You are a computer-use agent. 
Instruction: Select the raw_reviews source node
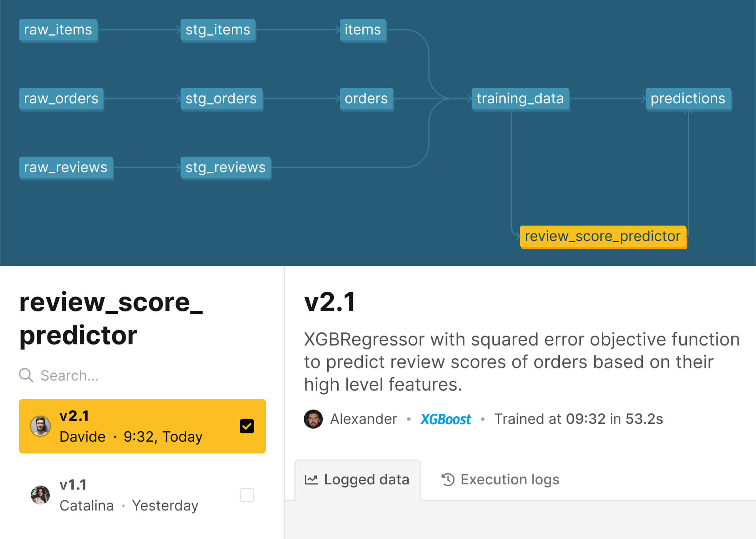tap(66, 168)
